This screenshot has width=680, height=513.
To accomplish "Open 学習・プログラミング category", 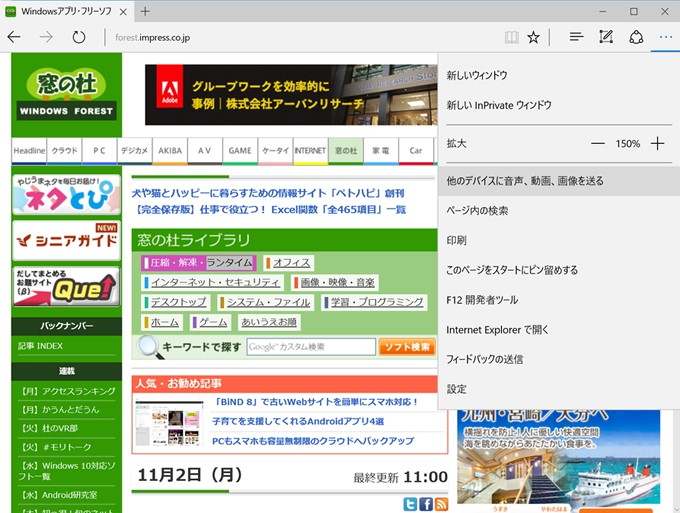I will [x=374, y=302].
